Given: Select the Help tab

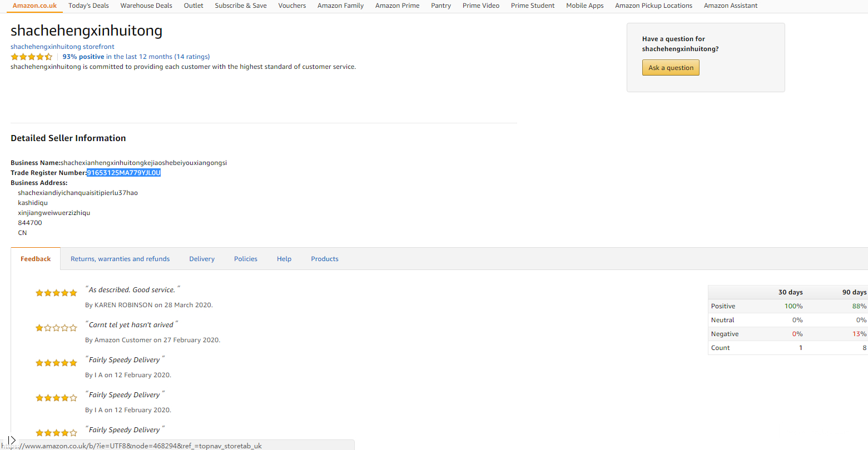Looking at the screenshot, I should [x=284, y=259].
